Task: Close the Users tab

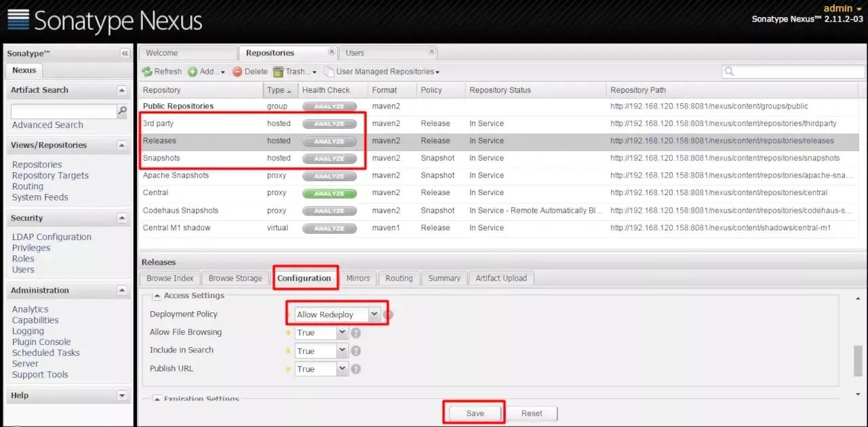Action: pos(431,52)
